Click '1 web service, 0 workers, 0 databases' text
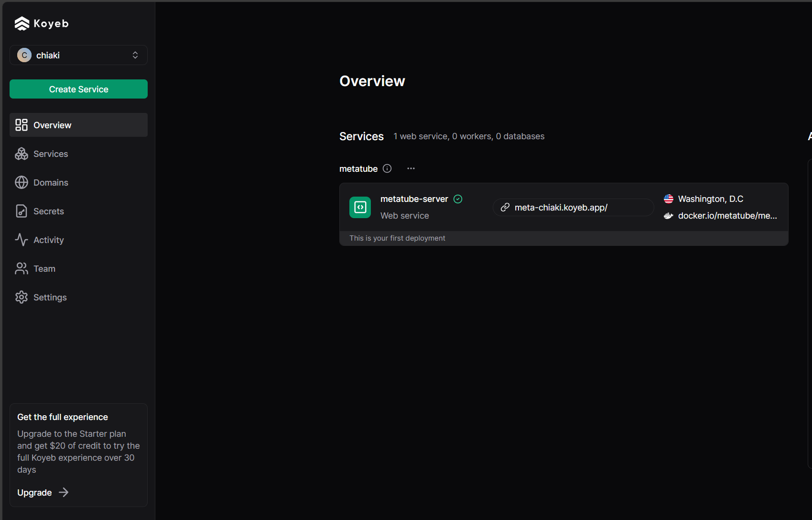The image size is (812, 520). [469, 136]
